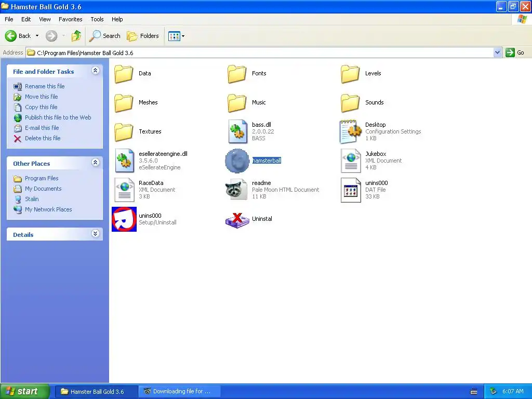Screen dimensions: 532x399
Task: Click the Go button
Action: tap(515, 52)
